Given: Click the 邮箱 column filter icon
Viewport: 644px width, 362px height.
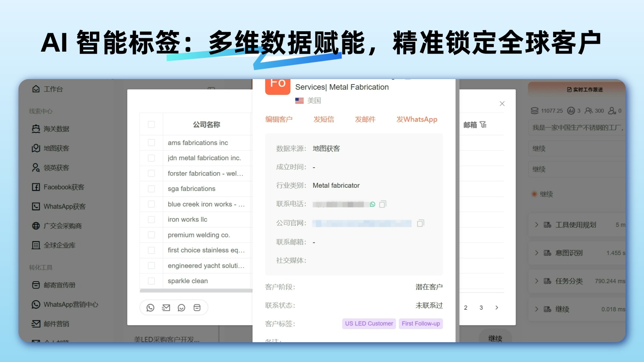Looking at the screenshot, I should click(x=483, y=125).
